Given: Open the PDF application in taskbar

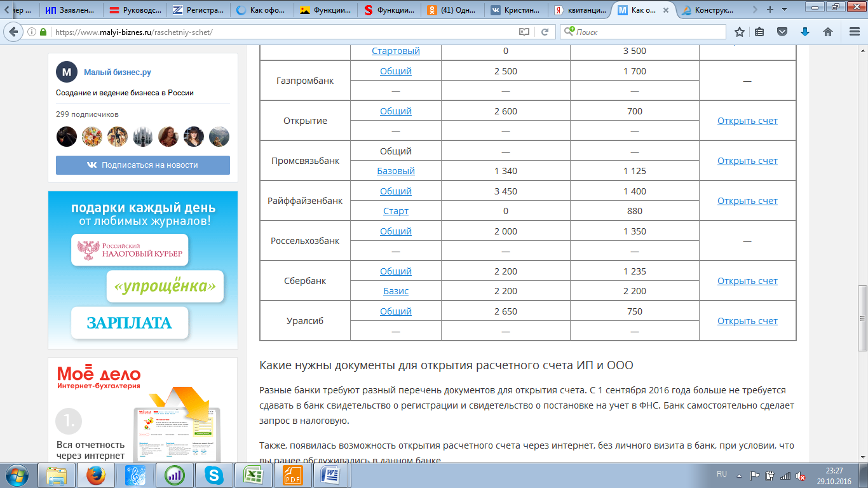Looking at the screenshot, I should click(292, 475).
